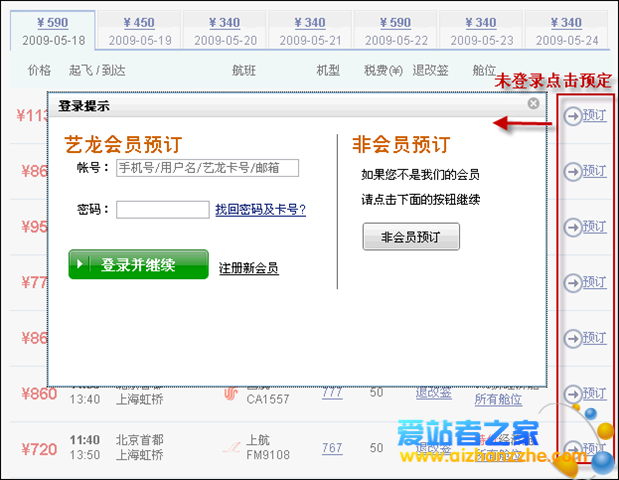
Task: Click the Air China logo icon by CA1557
Action: (231, 394)
